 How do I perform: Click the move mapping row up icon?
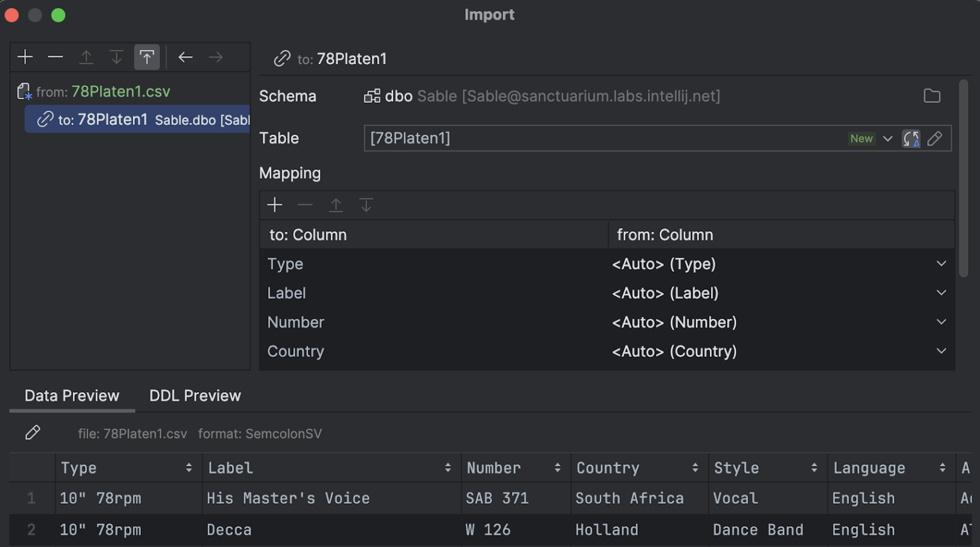point(335,204)
